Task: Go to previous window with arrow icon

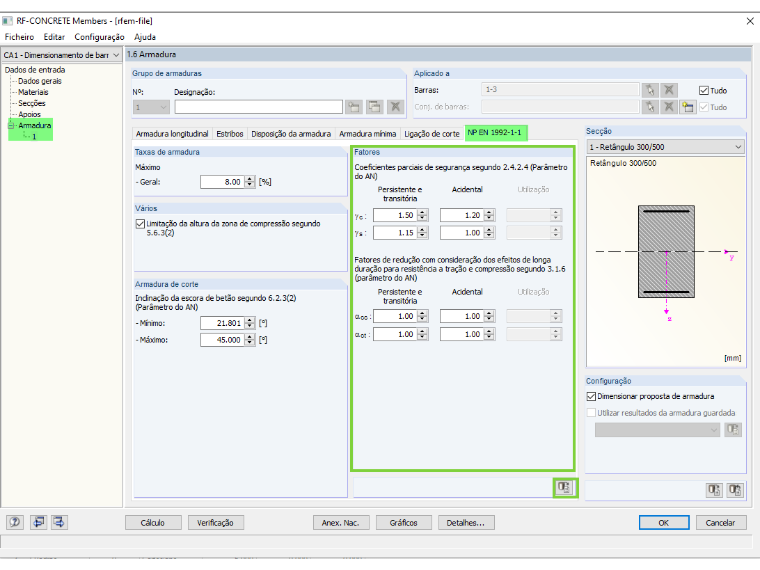Action: [38, 522]
